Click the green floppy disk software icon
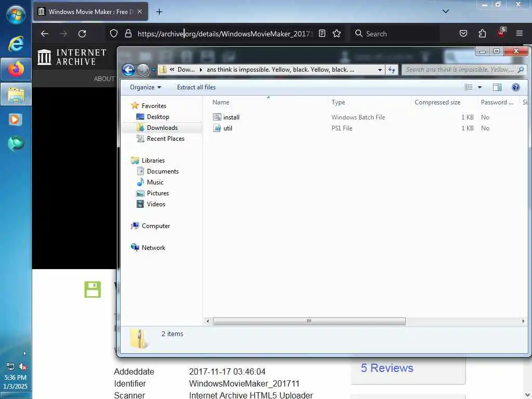 click(92, 289)
